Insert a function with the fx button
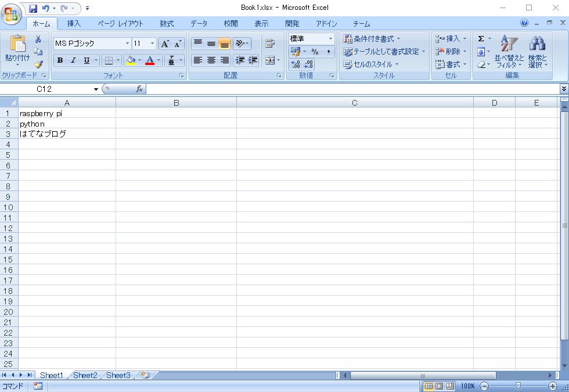Image resolution: width=569 pixels, height=392 pixels. (139, 89)
